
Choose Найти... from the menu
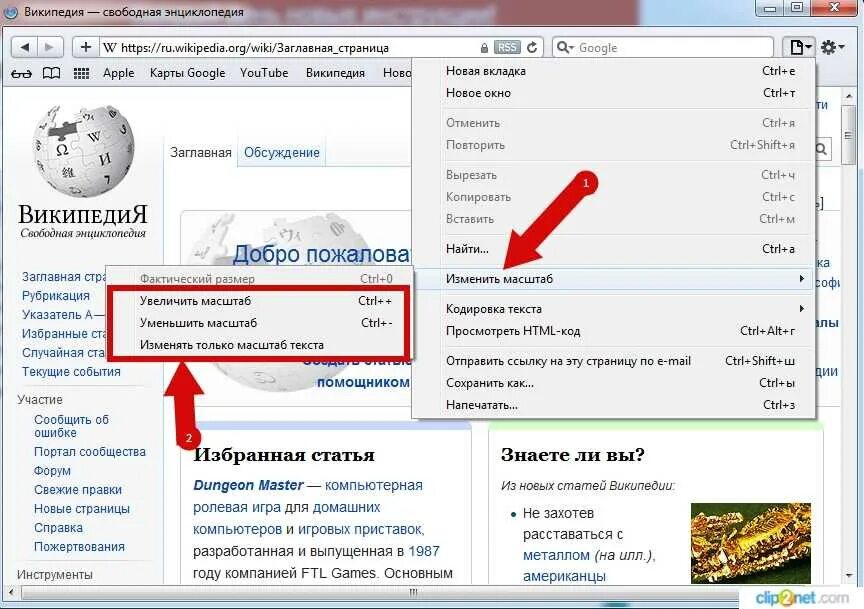pos(614,249)
